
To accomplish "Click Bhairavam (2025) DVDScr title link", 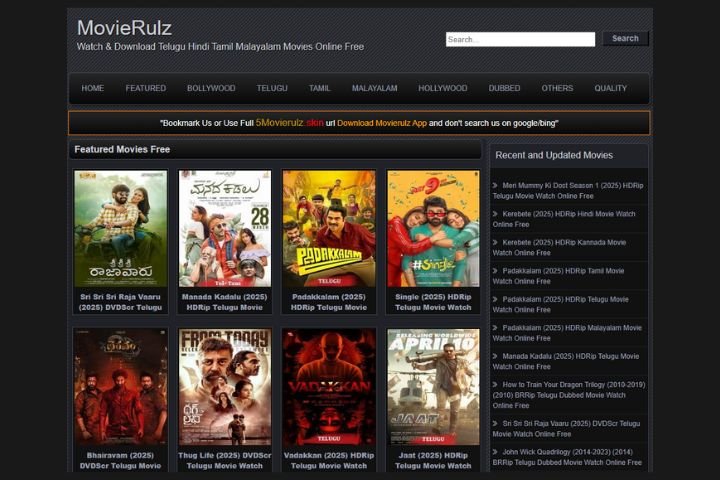I will [x=120, y=461].
